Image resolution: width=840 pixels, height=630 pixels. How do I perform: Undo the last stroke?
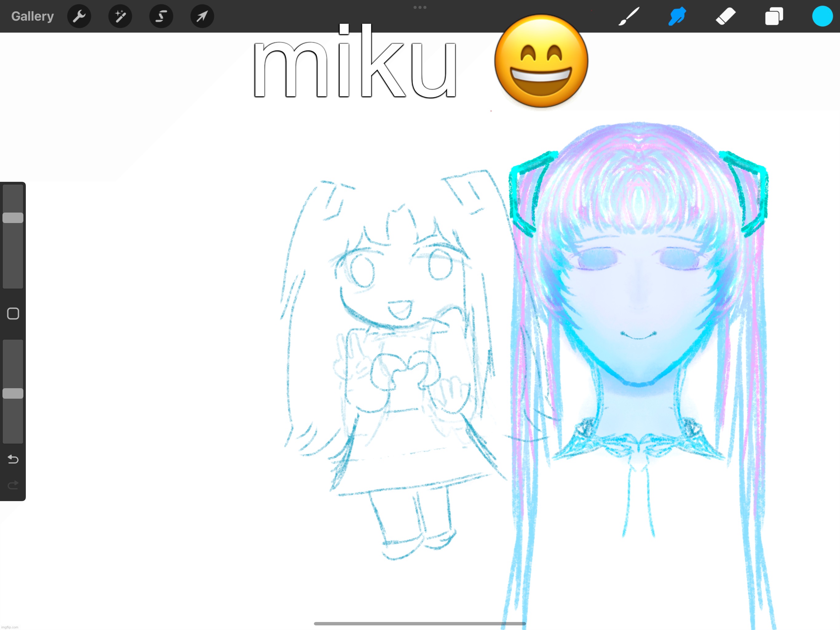click(13, 459)
